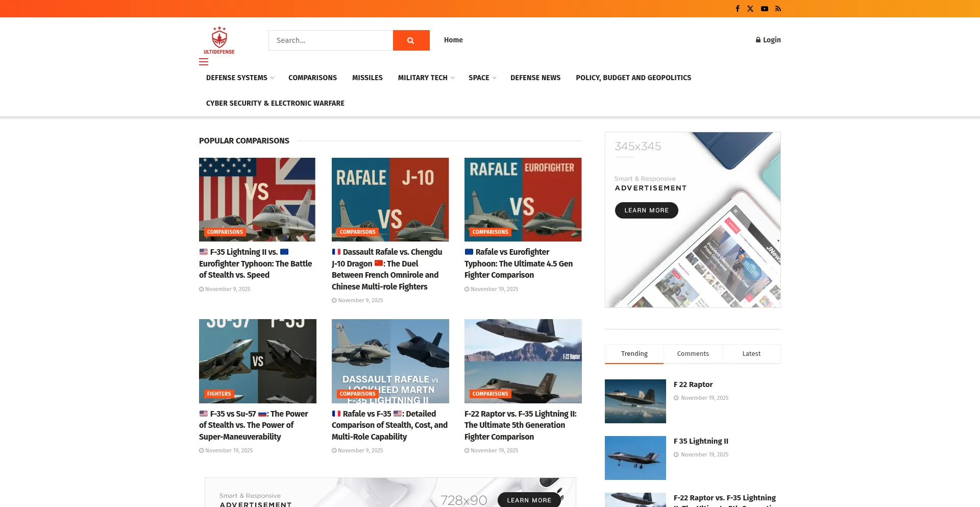Expand the Space dropdown menu
This screenshot has width=980, height=507.
click(x=482, y=78)
